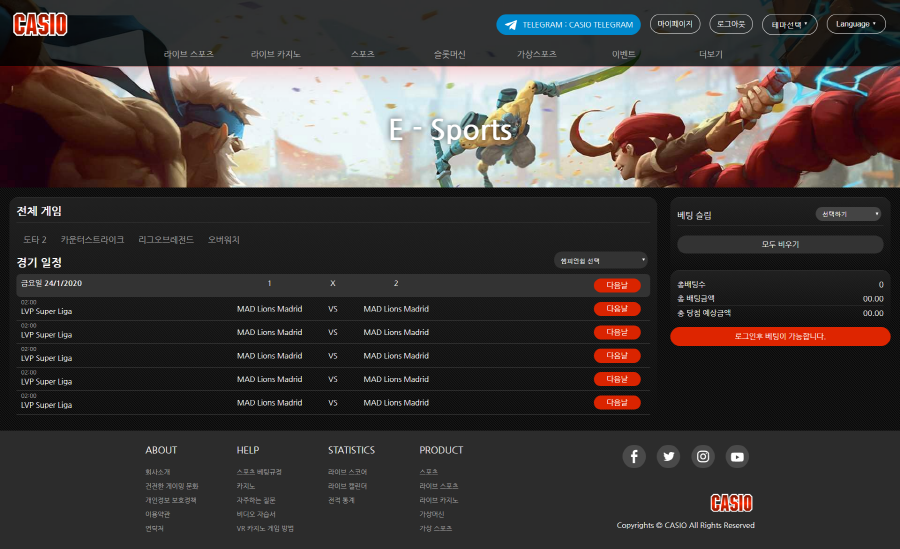The width and height of the screenshot is (900, 549).
Task: Open the 선택하기 dropdown in betting slip
Action: click(x=848, y=214)
